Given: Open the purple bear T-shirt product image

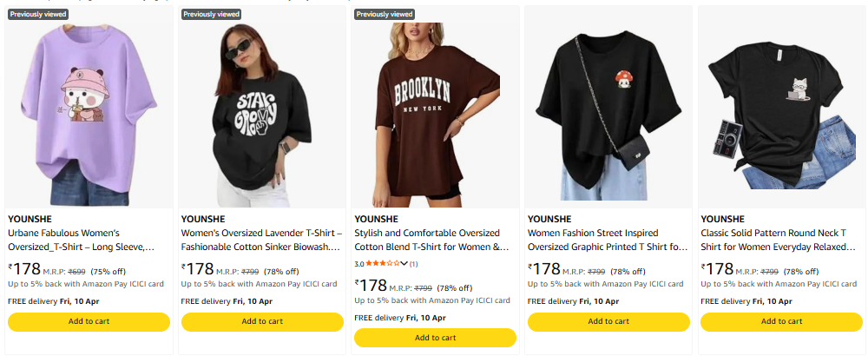Looking at the screenshot, I should (89, 107).
